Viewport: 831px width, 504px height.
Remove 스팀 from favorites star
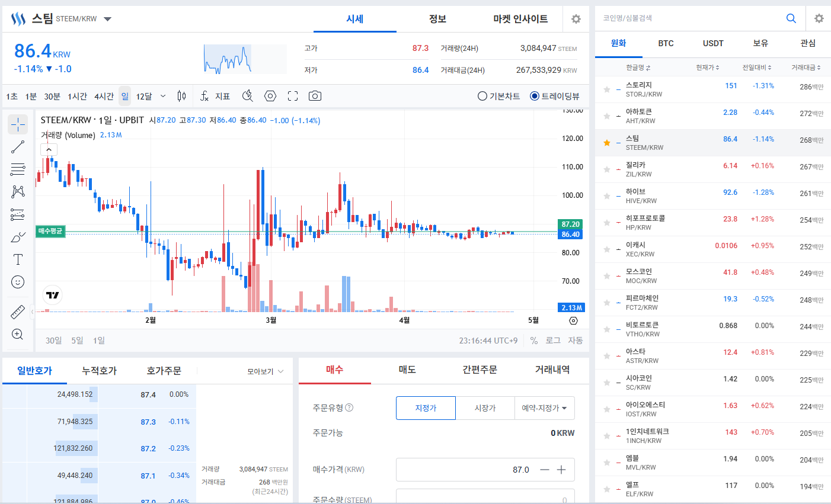point(607,143)
